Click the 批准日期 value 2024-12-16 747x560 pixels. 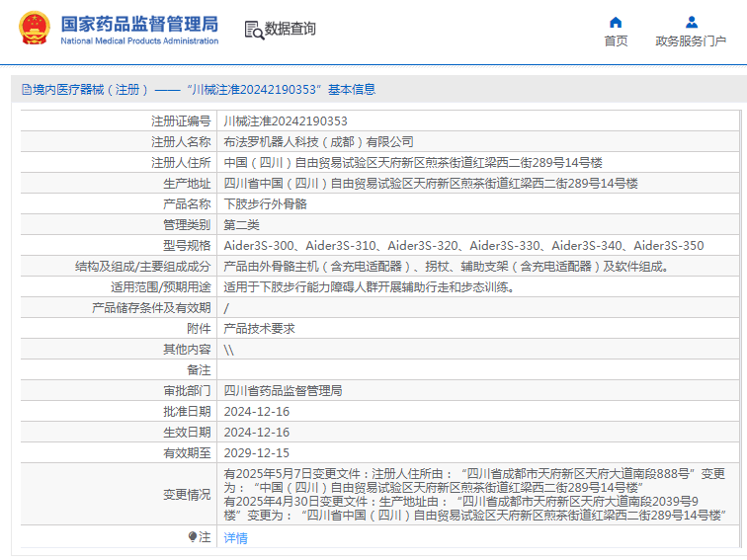pos(257,412)
